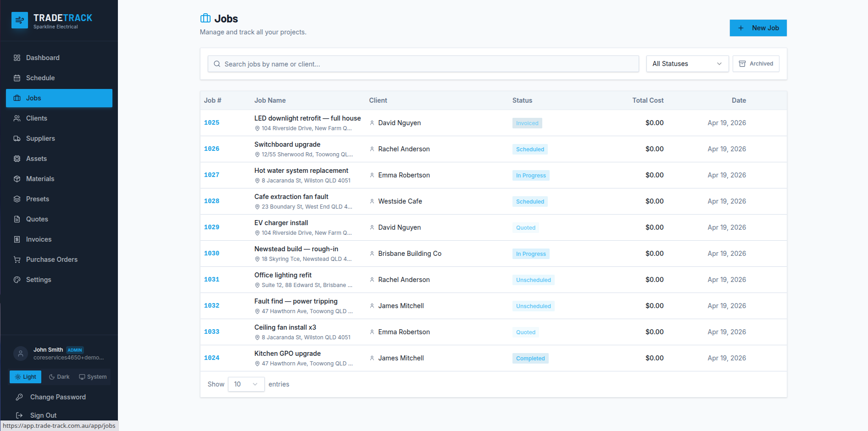Select 'Fault find — power tripping' job name
The width and height of the screenshot is (868, 431).
tap(296, 301)
